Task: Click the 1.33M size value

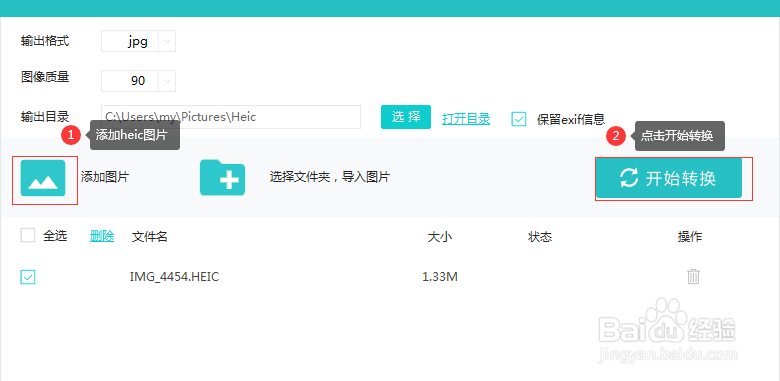Action: (x=440, y=277)
